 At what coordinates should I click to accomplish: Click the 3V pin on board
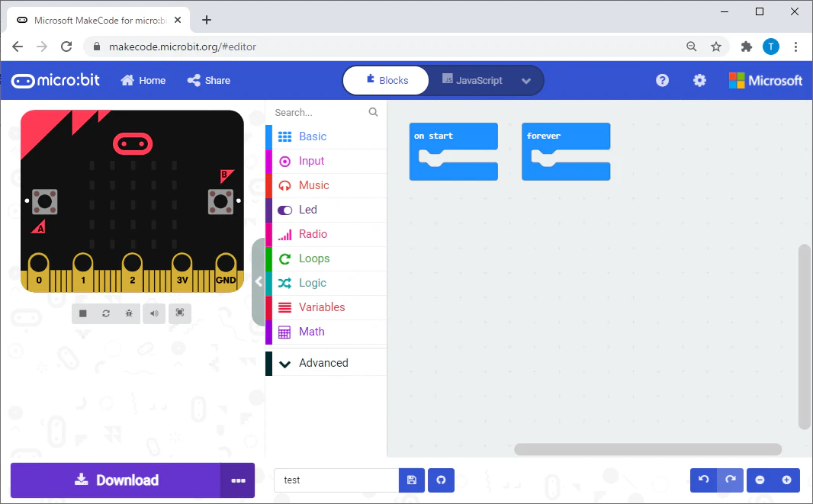click(182, 271)
